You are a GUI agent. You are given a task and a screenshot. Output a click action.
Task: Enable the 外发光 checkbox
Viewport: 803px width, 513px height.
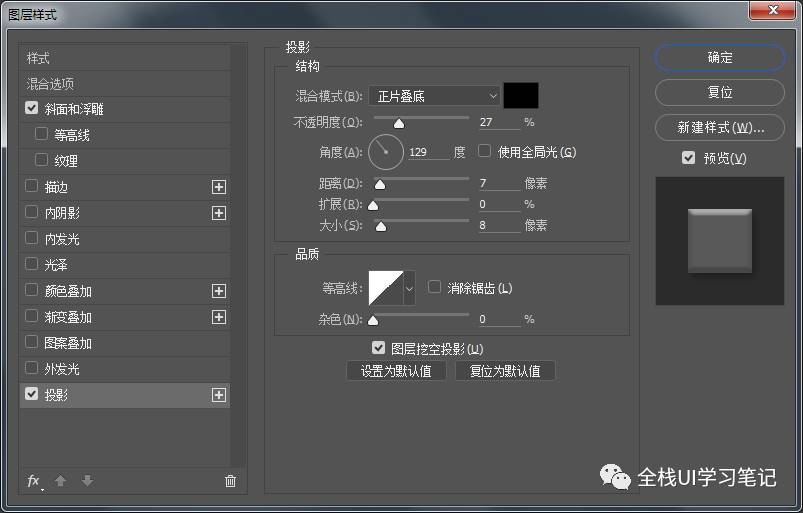[x=32, y=368]
